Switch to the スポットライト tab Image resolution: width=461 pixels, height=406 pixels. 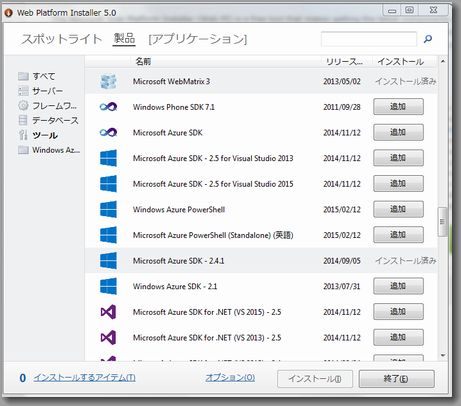tap(61, 39)
